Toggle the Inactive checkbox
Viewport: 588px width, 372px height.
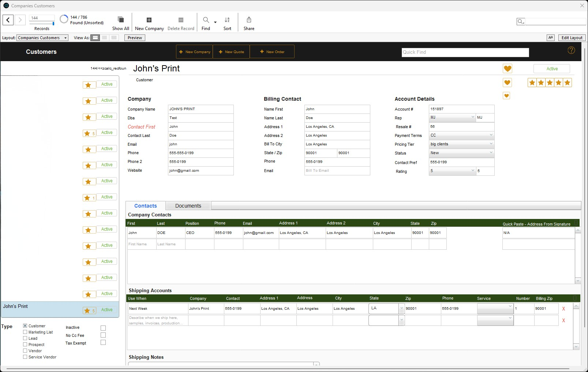(103, 328)
